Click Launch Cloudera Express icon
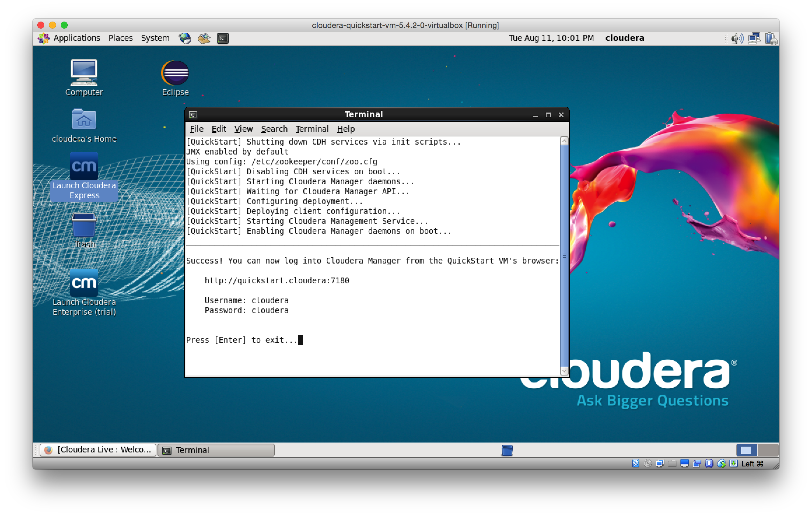This screenshot has width=812, height=516. point(84,166)
